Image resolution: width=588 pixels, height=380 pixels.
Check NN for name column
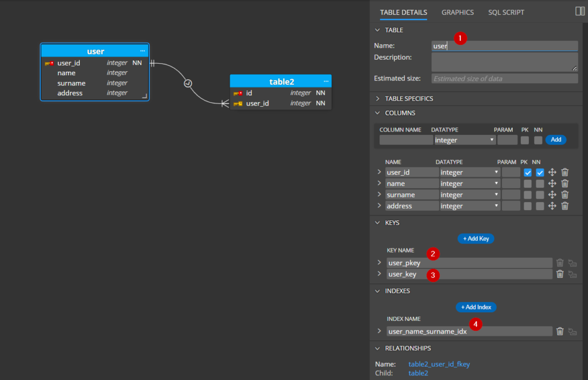point(540,184)
